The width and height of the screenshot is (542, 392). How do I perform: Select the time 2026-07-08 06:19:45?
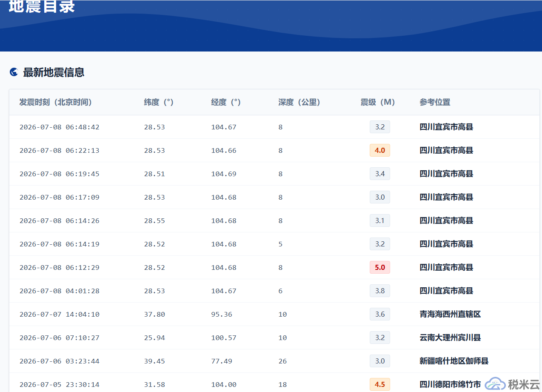point(60,174)
